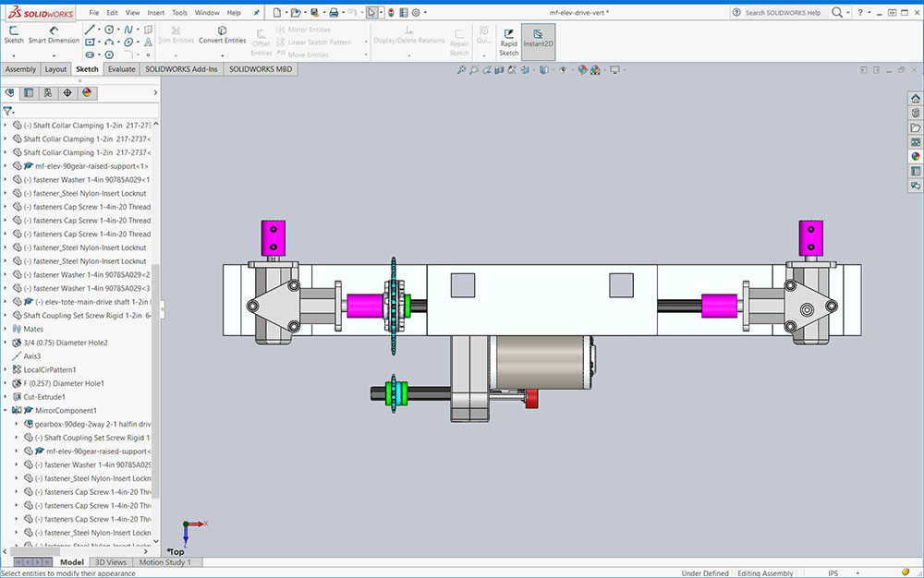Collapse the MirrorComponent1 tree node
The height and width of the screenshot is (578, 924).
6,410
